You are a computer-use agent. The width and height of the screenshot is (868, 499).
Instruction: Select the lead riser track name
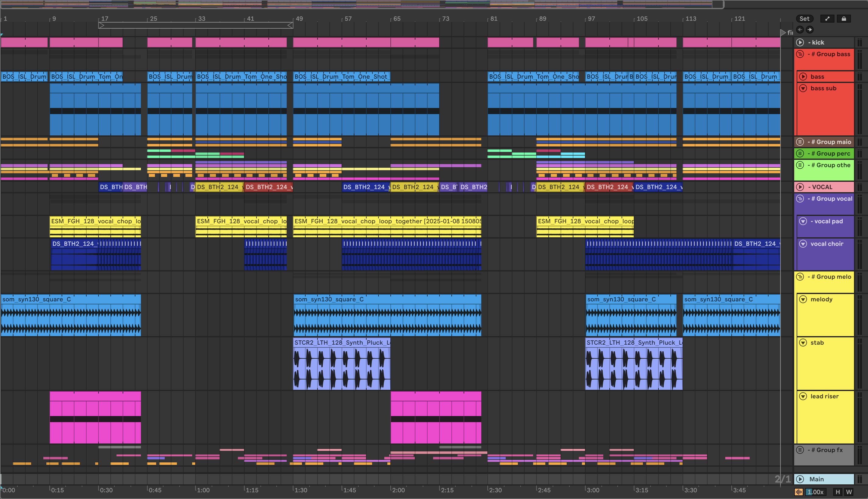pos(824,397)
